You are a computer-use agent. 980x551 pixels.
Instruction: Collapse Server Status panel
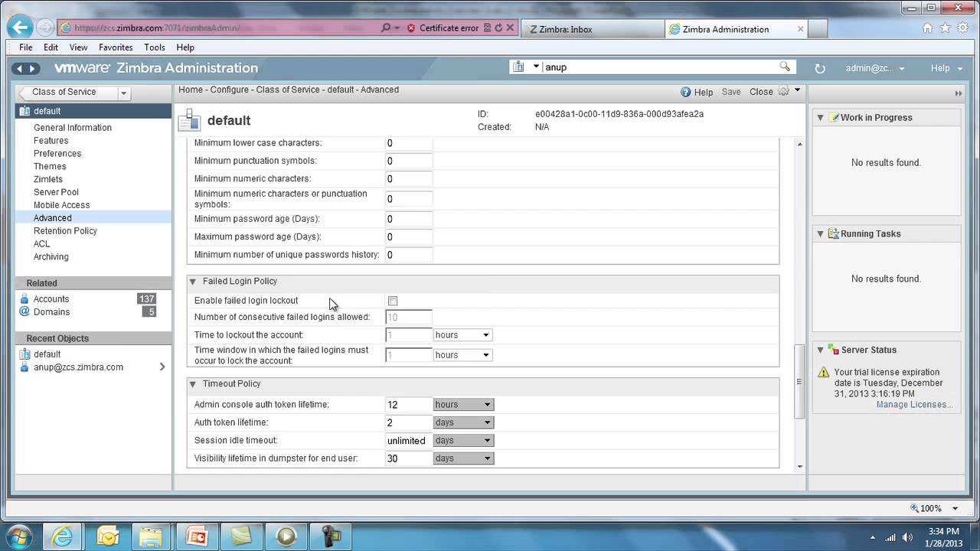pyautogui.click(x=820, y=350)
